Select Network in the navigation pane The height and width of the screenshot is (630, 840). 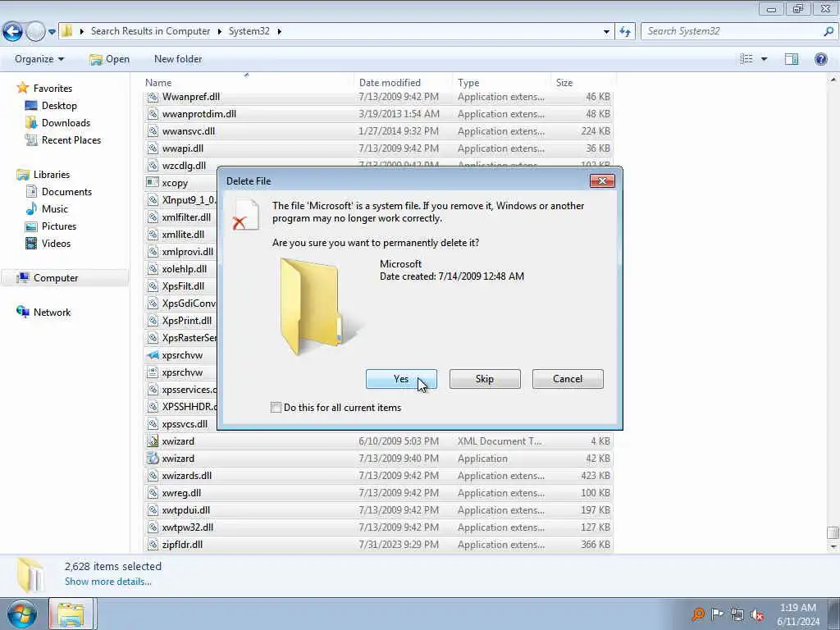tap(44, 313)
